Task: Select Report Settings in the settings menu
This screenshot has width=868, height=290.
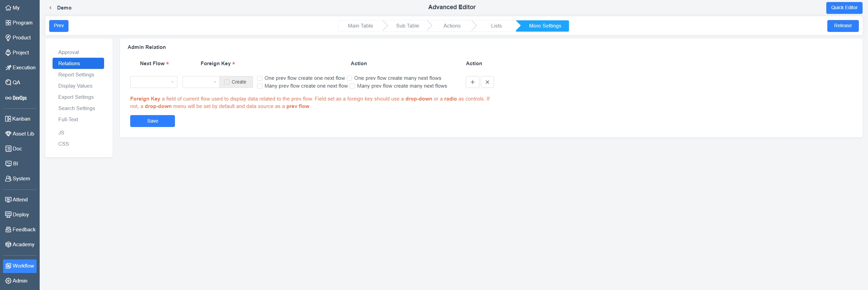Action: [x=76, y=75]
